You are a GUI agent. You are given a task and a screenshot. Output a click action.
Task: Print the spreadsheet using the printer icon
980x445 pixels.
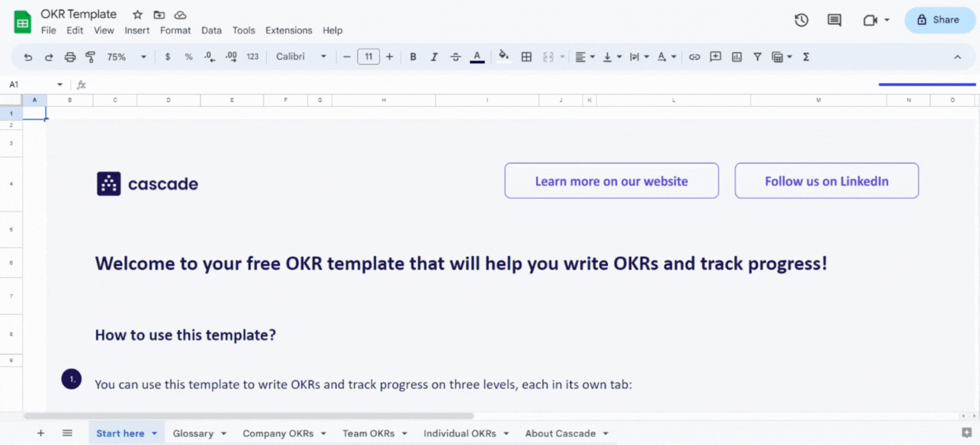coord(70,57)
